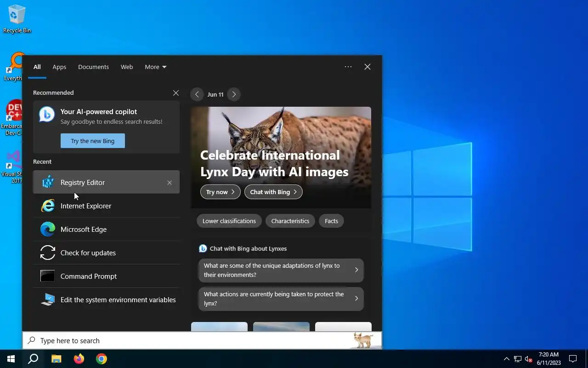Open the Windows Start menu

point(11,359)
